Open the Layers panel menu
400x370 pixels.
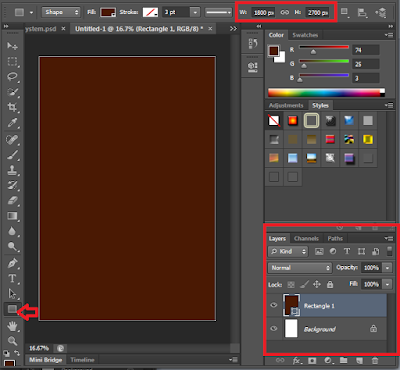(x=388, y=238)
